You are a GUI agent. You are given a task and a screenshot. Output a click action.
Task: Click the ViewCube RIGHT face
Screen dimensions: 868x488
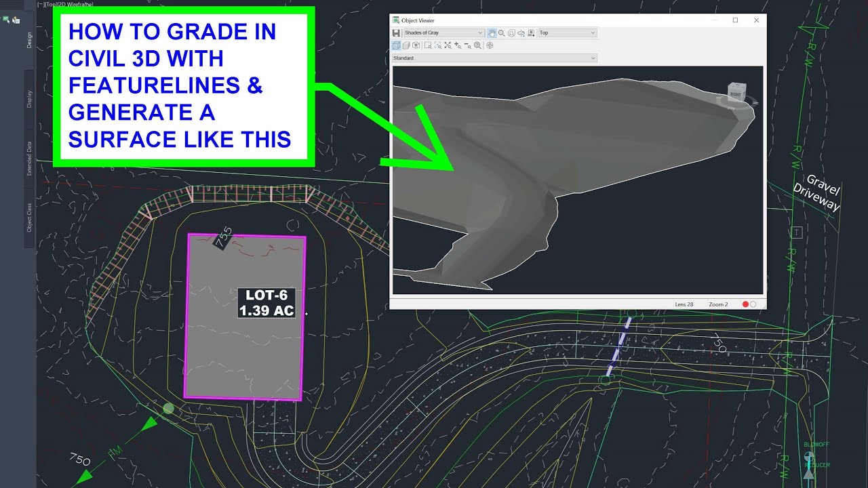coord(736,93)
